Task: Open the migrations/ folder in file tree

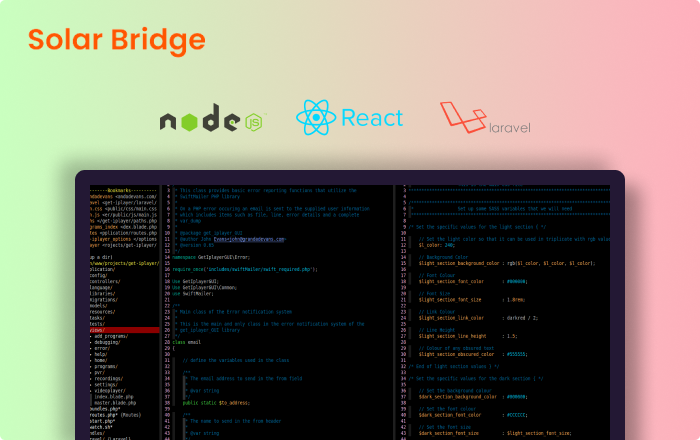Action: click(104, 299)
